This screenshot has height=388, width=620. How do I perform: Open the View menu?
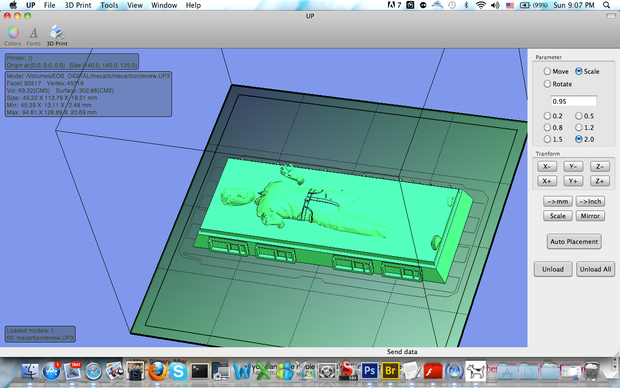(x=135, y=5)
